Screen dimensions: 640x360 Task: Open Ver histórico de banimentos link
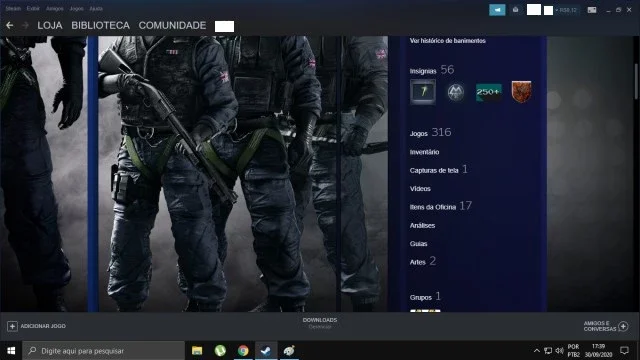tap(447, 41)
